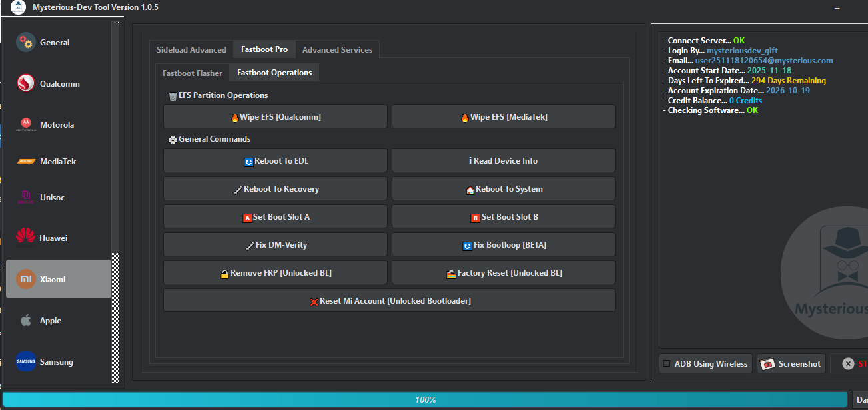Switch to the Fastboot Flasher tab

192,73
